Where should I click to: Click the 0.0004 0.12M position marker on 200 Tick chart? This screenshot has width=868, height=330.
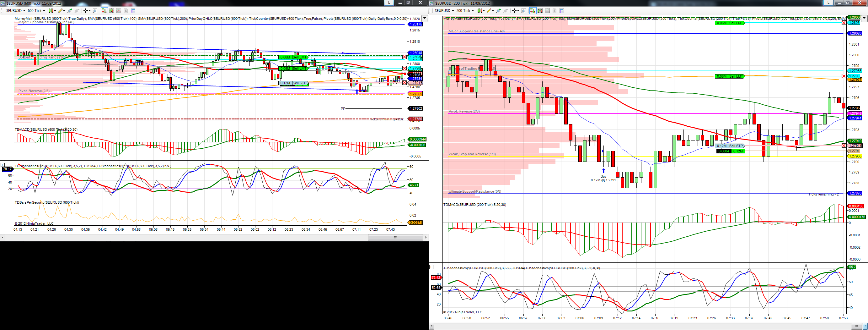click(x=731, y=151)
